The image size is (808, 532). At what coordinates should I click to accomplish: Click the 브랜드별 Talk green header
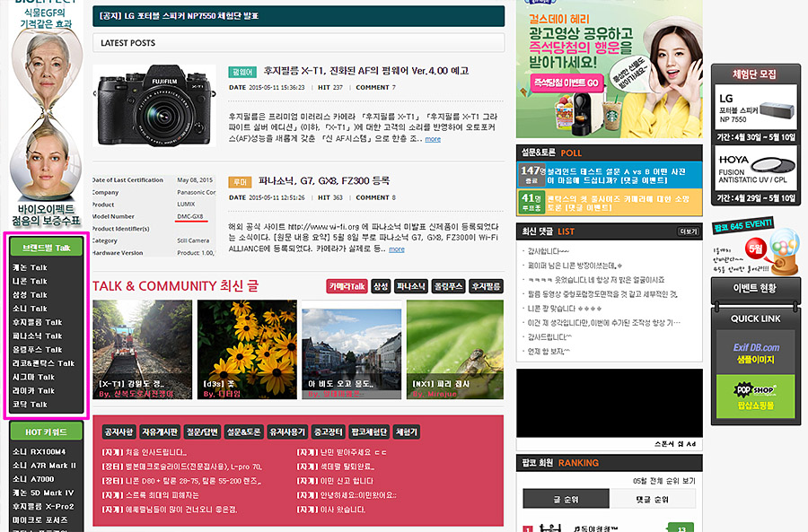tap(46, 248)
